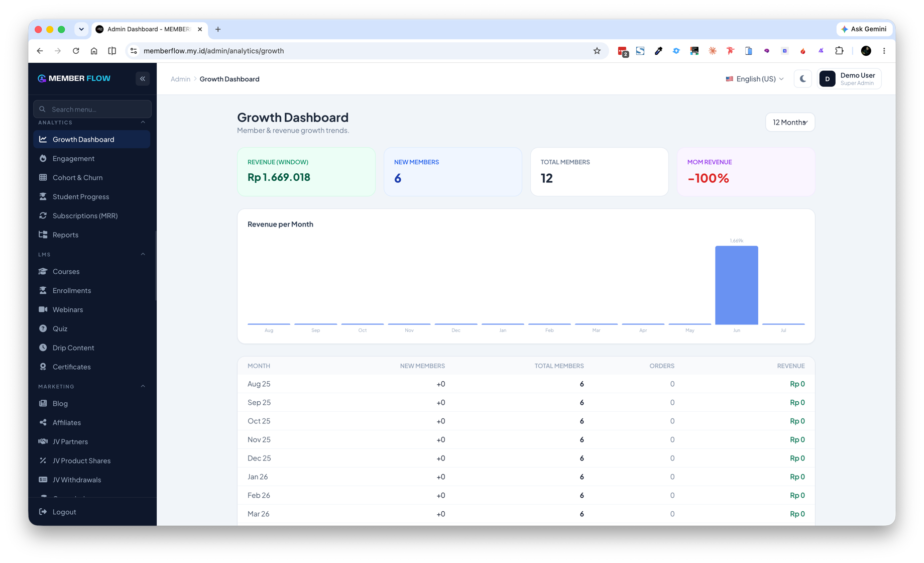This screenshot has height=563, width=924.
Task: Collapse the LMS sidebar section
Action: [143, 254]
